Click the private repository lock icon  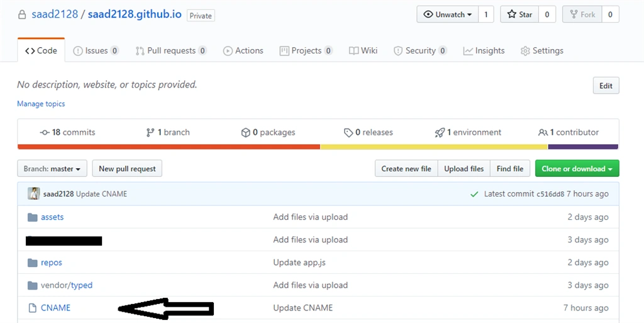click(x=22, y=14)
